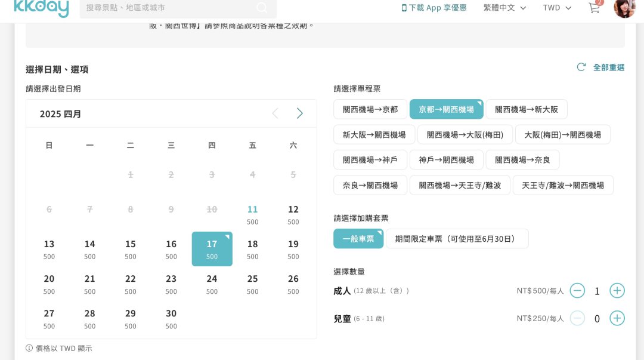The height and width of the screenshot is (360, 644).
Task: Click 下載 App 享優惠 link
Action: tap(434, 8)
